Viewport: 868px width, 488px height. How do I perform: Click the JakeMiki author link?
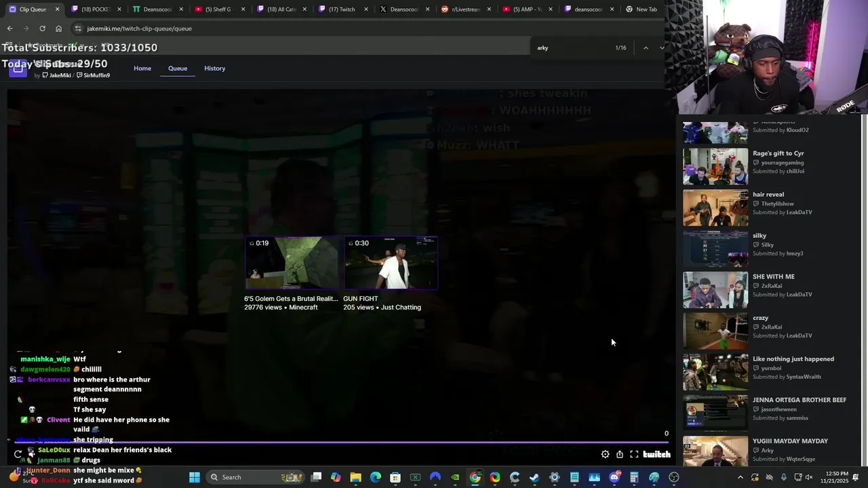point(56,75)
